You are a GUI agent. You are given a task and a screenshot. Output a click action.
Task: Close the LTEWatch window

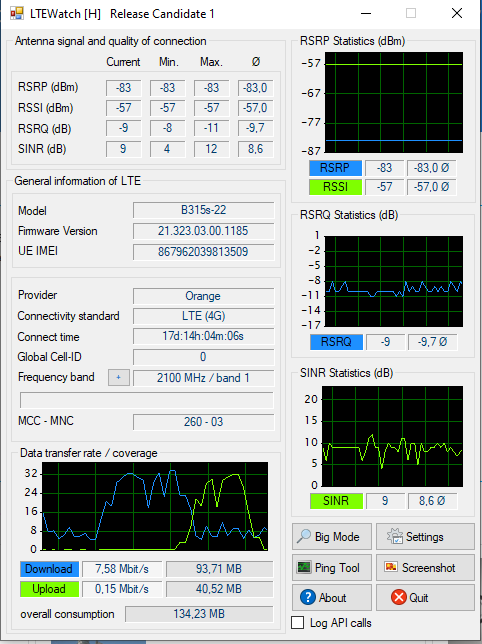[457, 13]
